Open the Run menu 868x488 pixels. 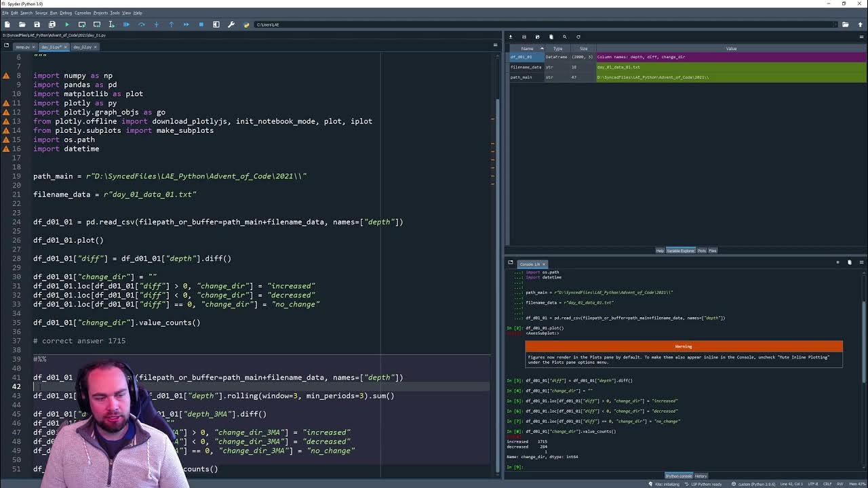(54, 13)
